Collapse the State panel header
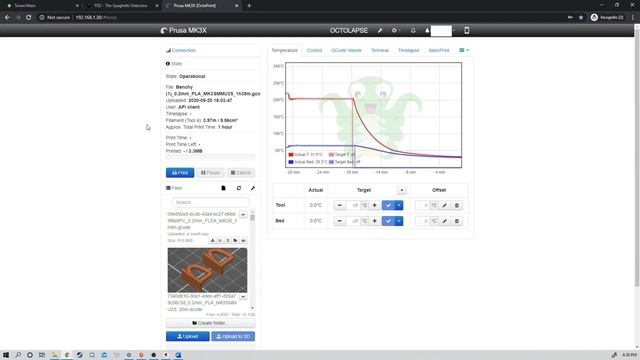The height and width of the screenshot is (360, 640). 174,64
